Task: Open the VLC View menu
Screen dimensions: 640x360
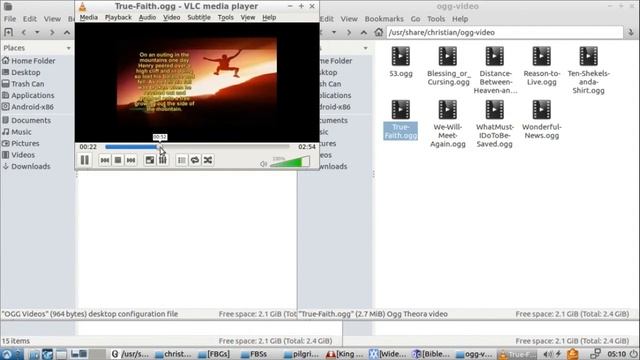Action: pos(247,18)
